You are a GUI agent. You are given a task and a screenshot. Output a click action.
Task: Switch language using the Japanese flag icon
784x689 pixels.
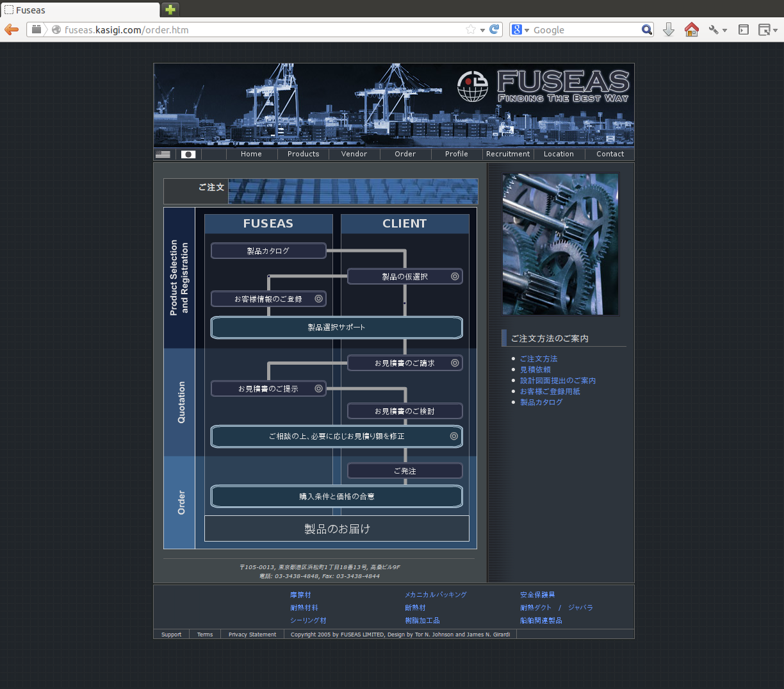[x=188, y=154]
